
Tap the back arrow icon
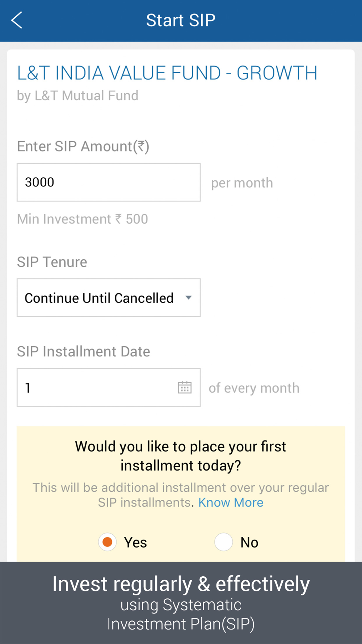coord(17,20)
